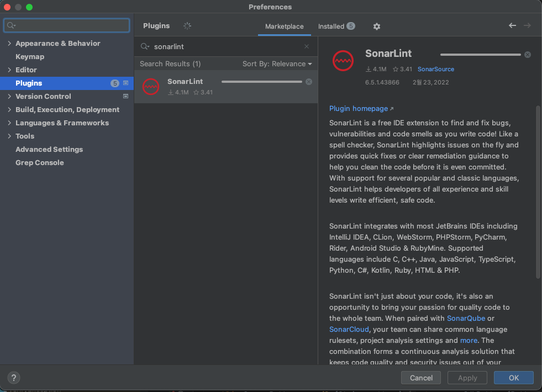Clear the sonarlint search text

[x=307, y=46]
